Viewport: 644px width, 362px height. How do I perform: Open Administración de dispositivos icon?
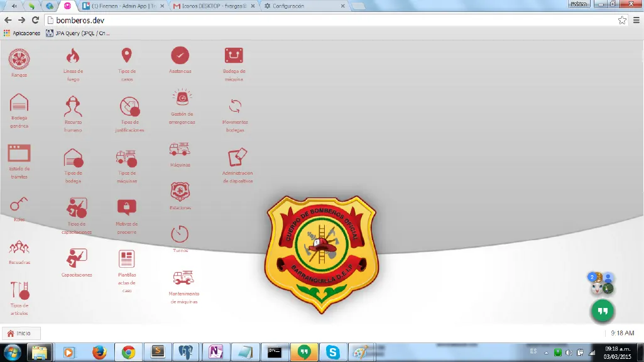pyautogui.click(x=237, y=157)
